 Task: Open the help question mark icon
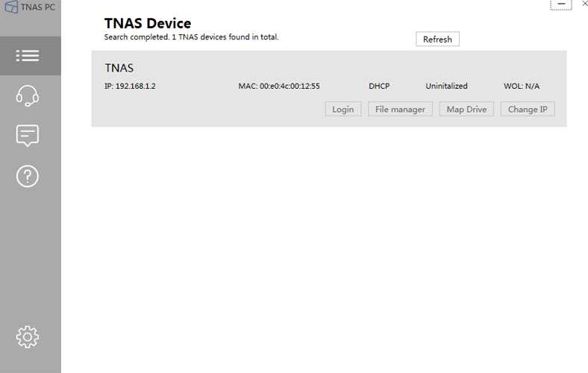28,176
